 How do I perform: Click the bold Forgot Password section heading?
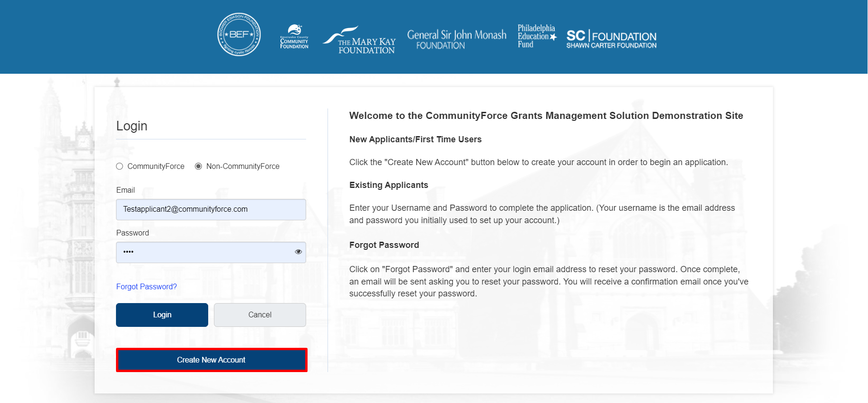pyautogui.click(x=384, y=245)
